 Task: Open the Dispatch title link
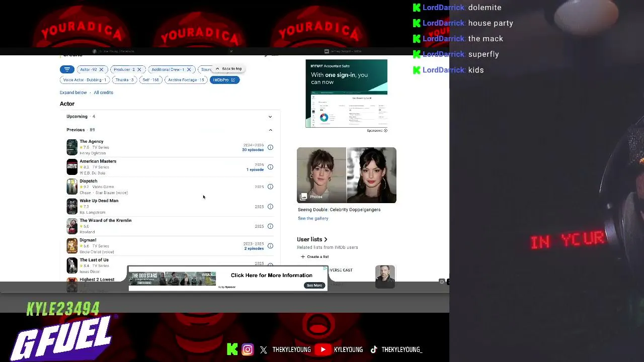tap(89, 181)
